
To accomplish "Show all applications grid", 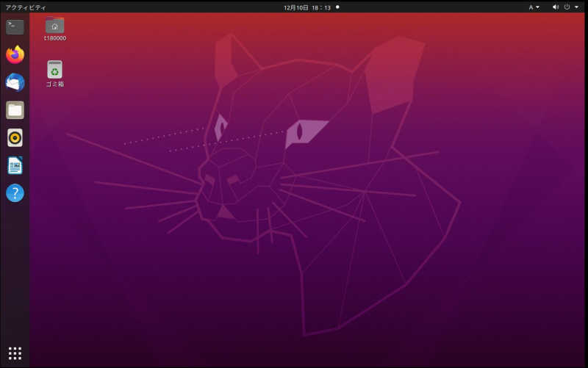I will [x=15, y=353].
